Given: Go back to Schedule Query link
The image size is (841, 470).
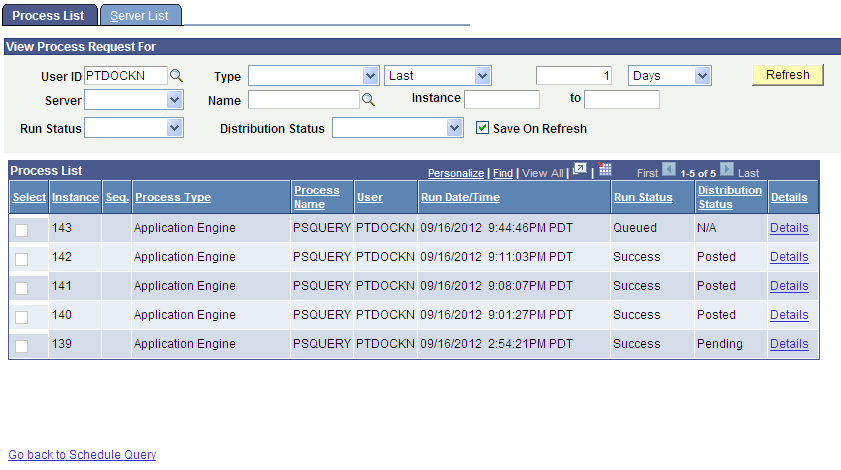Looking at the screenshot, I should click(x=82, y=454).
